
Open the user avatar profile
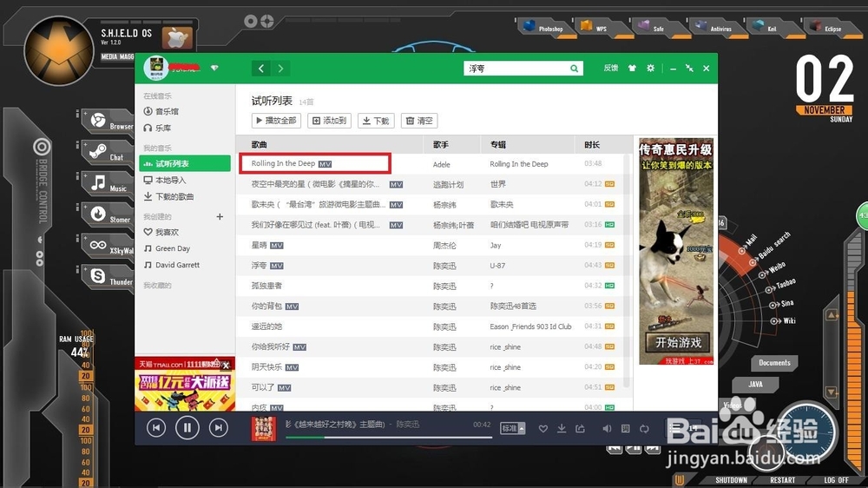155,68
